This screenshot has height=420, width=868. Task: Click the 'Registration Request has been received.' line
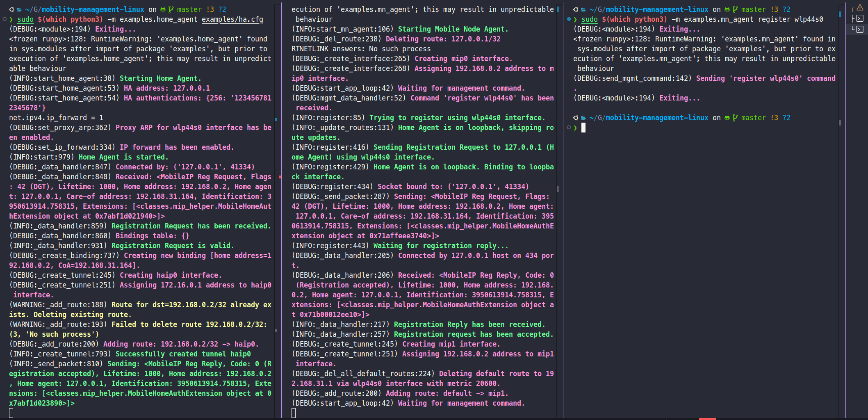pos(140,226)
